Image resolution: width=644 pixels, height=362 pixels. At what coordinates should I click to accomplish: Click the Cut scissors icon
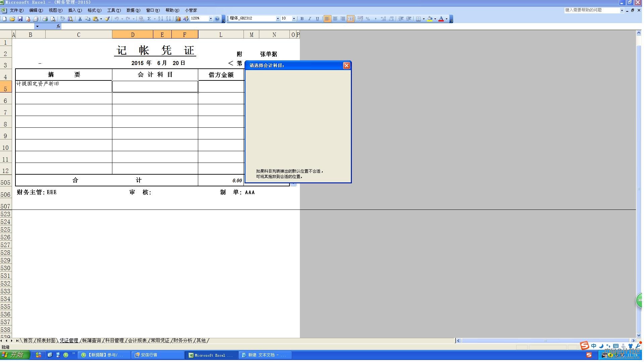[x=80, y=19]
